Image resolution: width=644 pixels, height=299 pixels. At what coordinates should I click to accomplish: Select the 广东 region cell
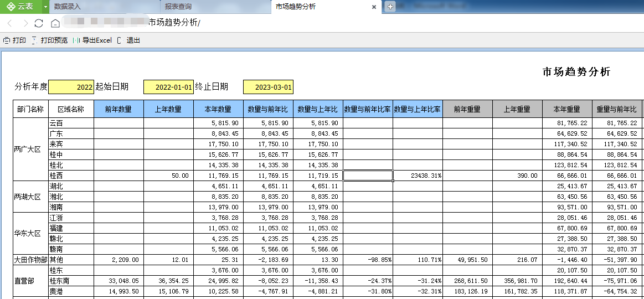coord(71,133)
